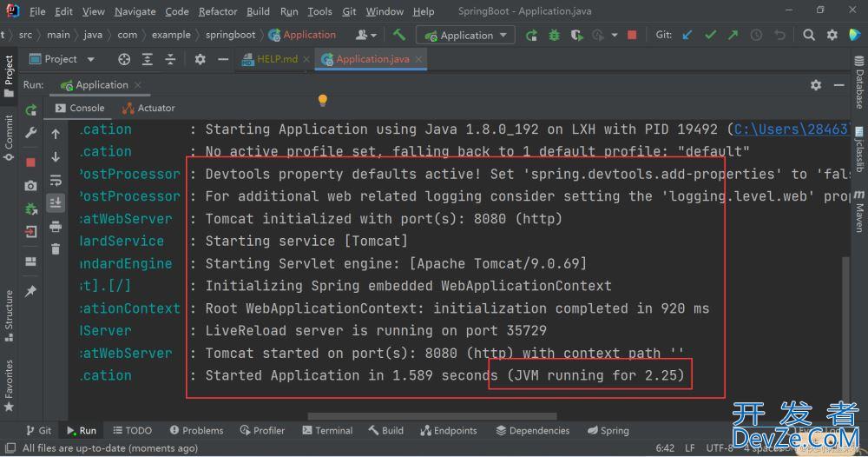
Task: Hide Run panel with minus icon
Action: [x=839, y=85]
